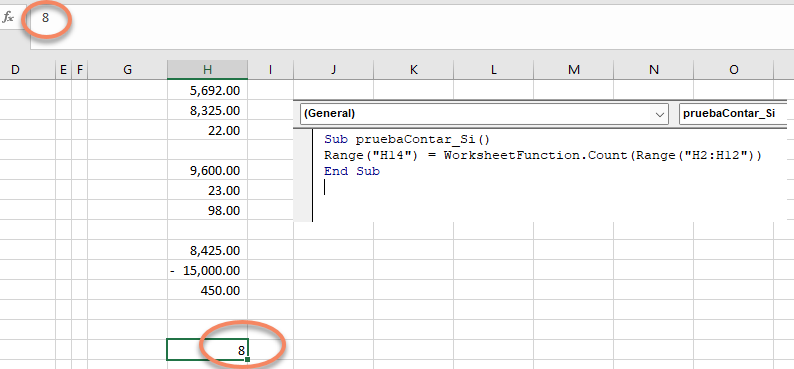
Task: Select column M header
Action: 573,70
